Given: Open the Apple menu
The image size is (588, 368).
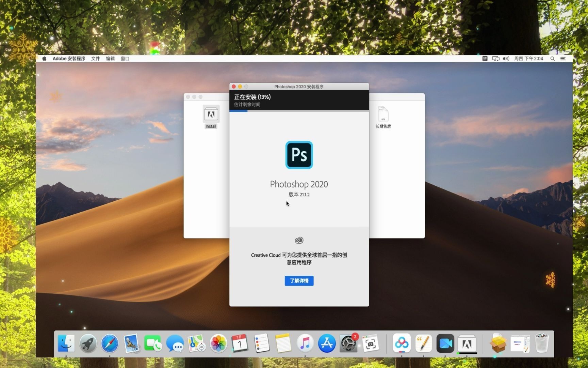Looking at the screenshot, I should pyautogui.click(x=44, y=59).
